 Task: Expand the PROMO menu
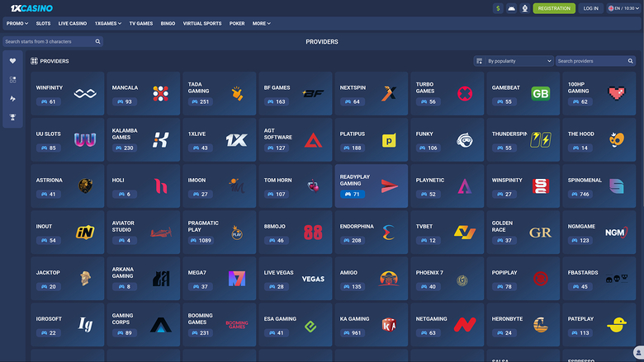point(17,23)
